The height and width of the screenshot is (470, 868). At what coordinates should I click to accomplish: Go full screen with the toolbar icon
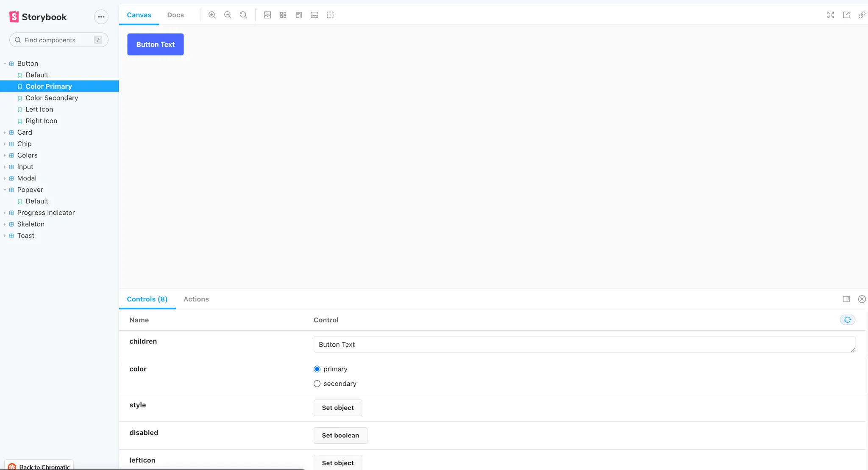click(830, 15)
